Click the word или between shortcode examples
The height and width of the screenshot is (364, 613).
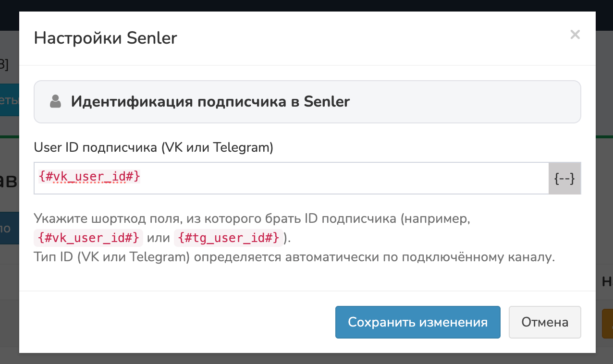pos(158,237)
